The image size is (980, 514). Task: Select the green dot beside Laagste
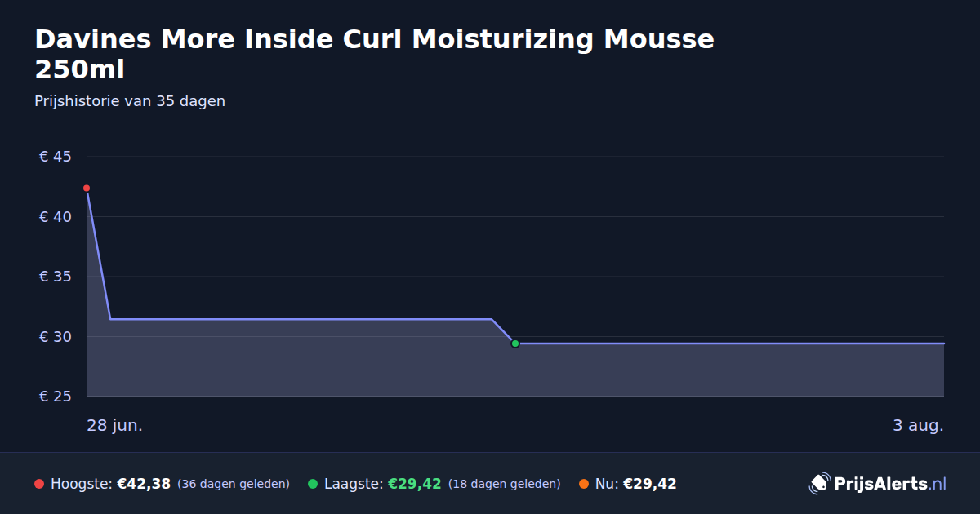point(313,484)
